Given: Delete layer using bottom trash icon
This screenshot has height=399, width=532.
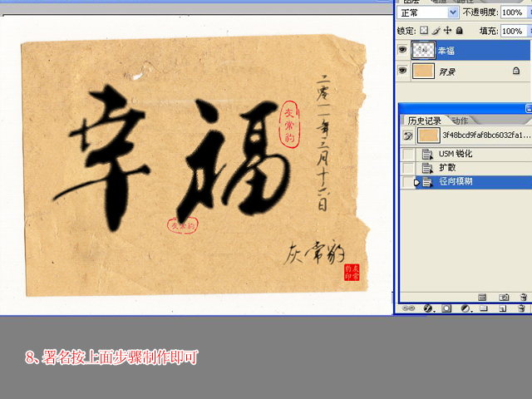Looking at the screenshot, I should coord(520,308).
